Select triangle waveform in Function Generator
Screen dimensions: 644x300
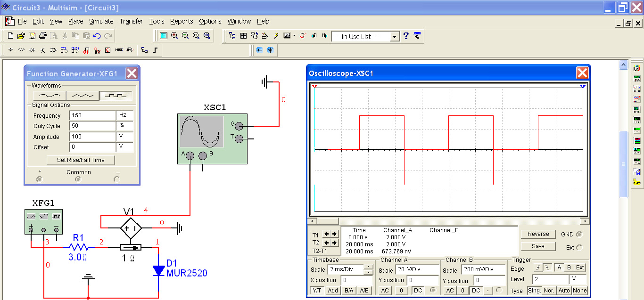(x=83, y=95)
